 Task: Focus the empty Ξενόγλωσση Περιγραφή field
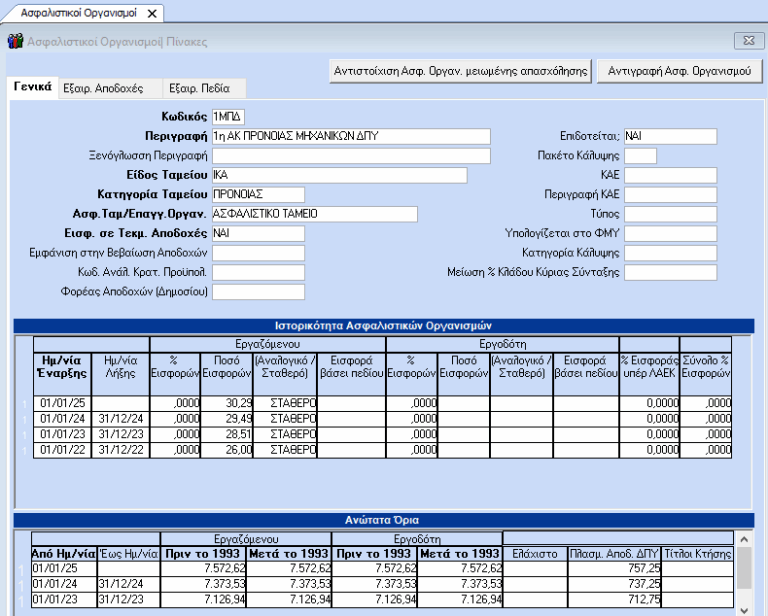tap(350, 156)
